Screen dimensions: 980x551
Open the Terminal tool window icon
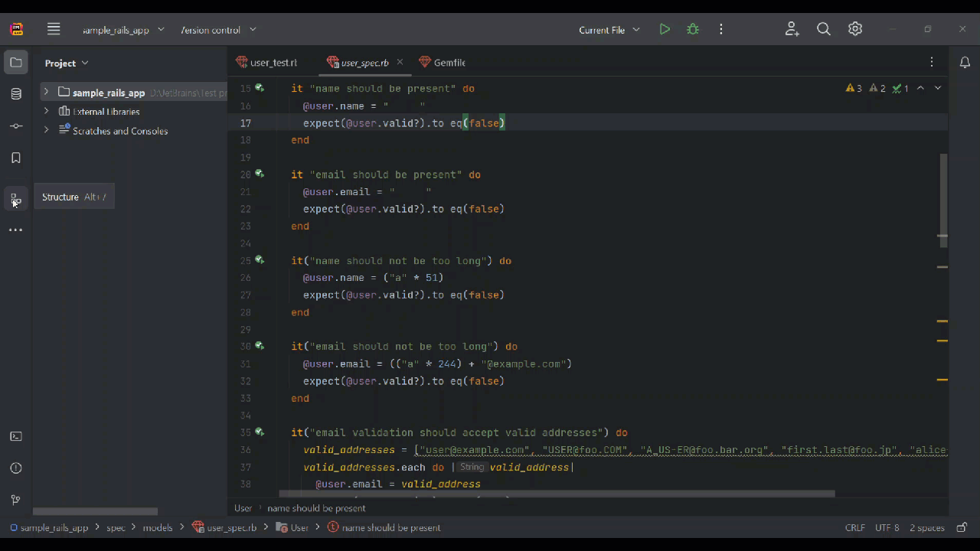(x=16, y=436)
